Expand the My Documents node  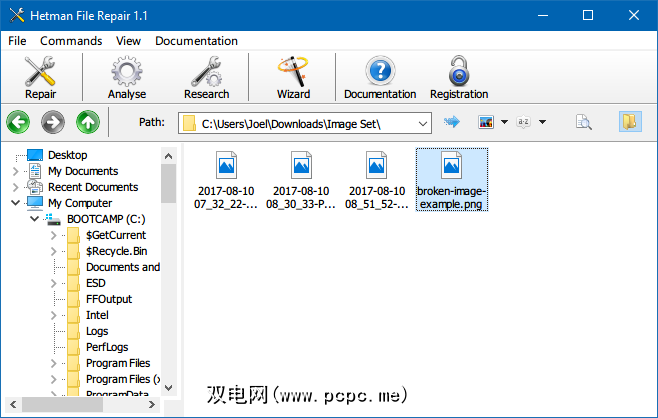tap(16, 171)
